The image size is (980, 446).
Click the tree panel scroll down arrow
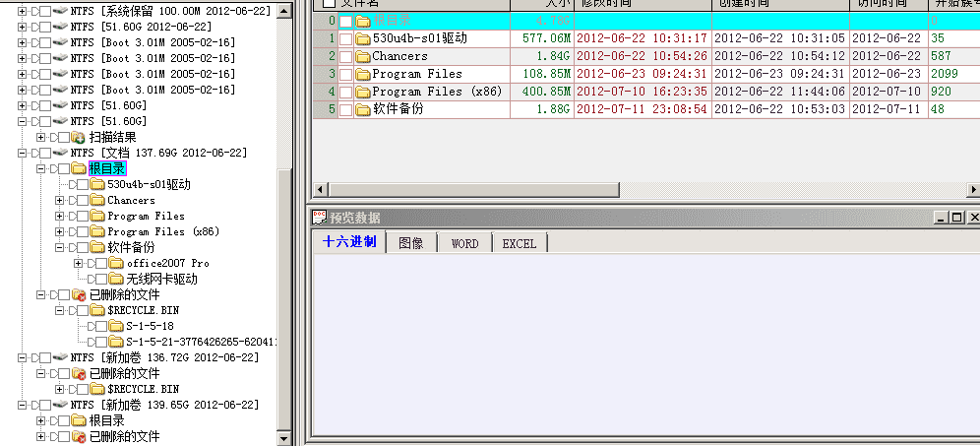click(285, 438)
